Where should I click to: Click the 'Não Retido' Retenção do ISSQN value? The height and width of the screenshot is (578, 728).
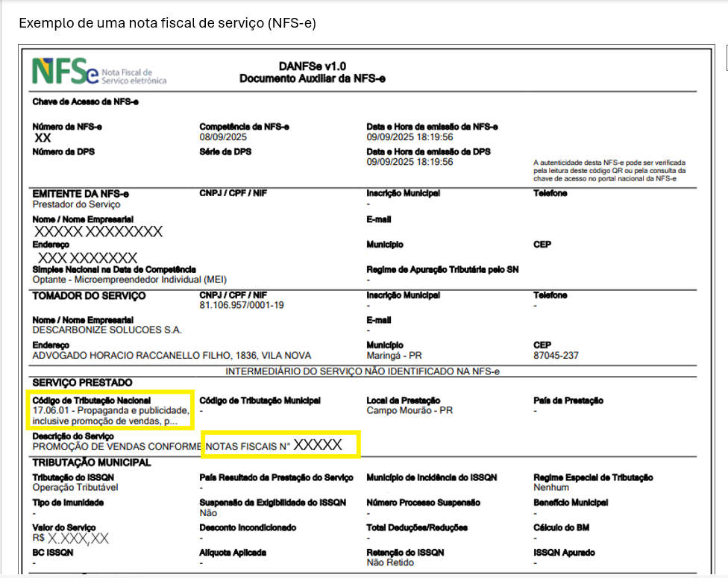(392, 563)
